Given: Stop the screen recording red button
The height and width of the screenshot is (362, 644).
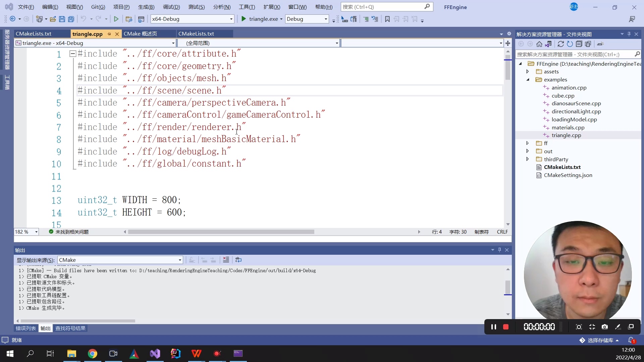Looking at the screenshot, I should (x=506, y=327).
